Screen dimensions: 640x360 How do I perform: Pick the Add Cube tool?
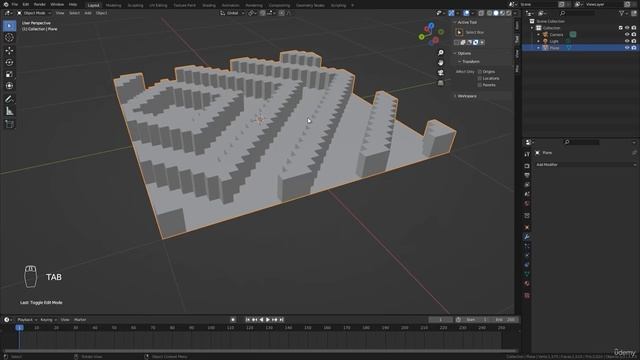pos(9,124)
